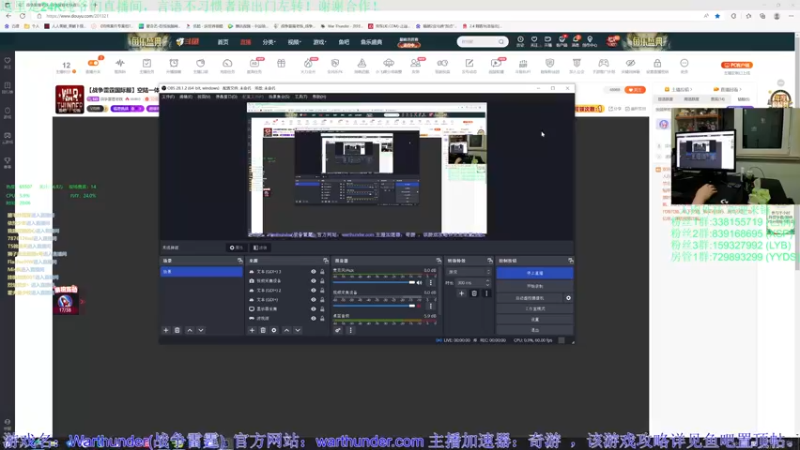Unlock the display capture source
The image size is (800, 450).
coord(322,309)
